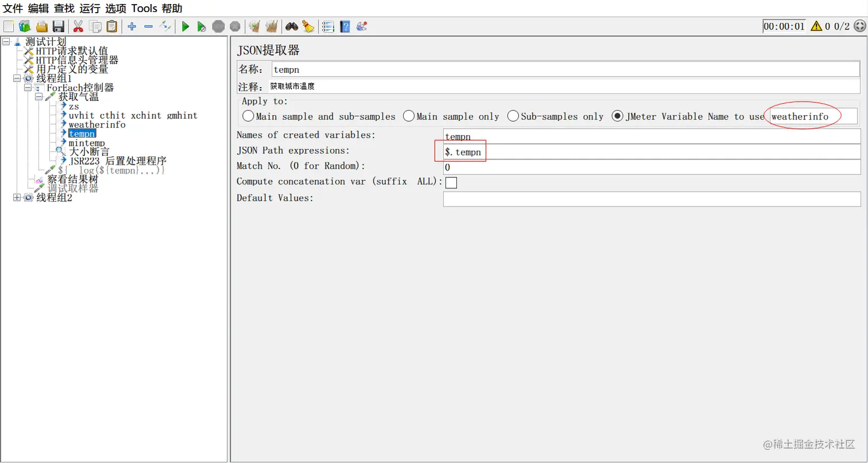This screenshot has height=463, width=868.
Task: Click the yellow warning triangle log icon
Action: 816,26
